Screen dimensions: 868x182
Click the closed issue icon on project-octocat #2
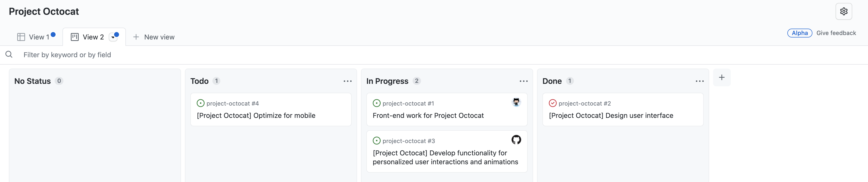(552, 103)
